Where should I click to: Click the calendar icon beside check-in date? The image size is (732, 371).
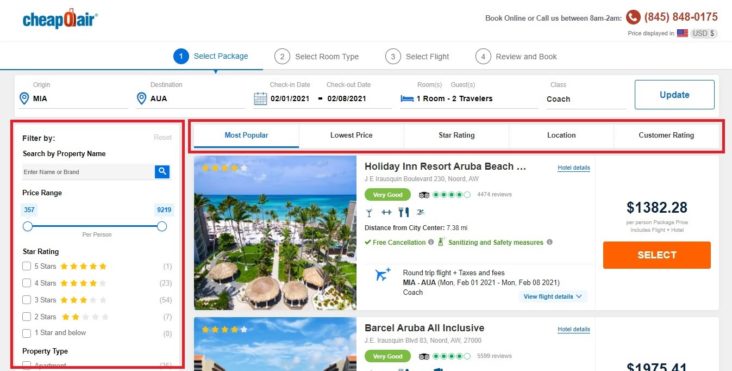click(x=260, y=98)
